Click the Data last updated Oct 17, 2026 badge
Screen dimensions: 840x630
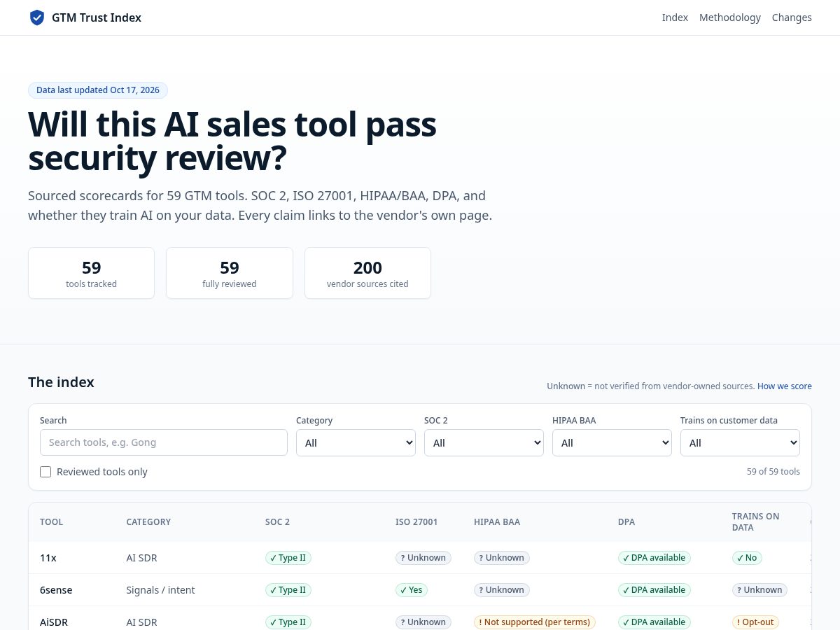pyautogui.click(x=98, y=90)
